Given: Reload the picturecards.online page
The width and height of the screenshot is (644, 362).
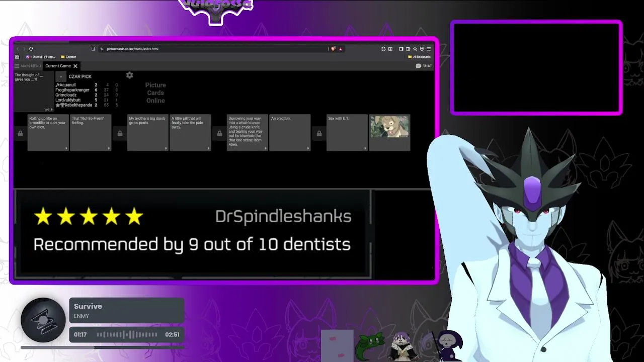Looking at the screenshot, I should [31, 49].
